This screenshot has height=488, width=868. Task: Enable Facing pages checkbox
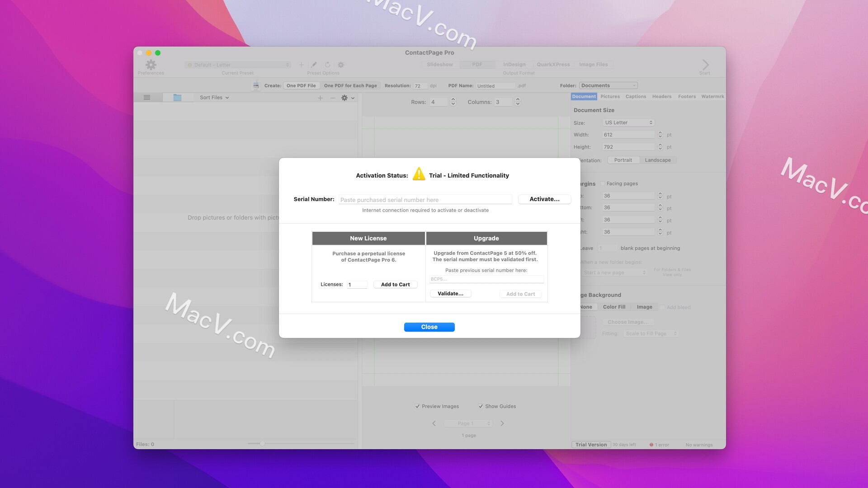click(x=603, y=183)
